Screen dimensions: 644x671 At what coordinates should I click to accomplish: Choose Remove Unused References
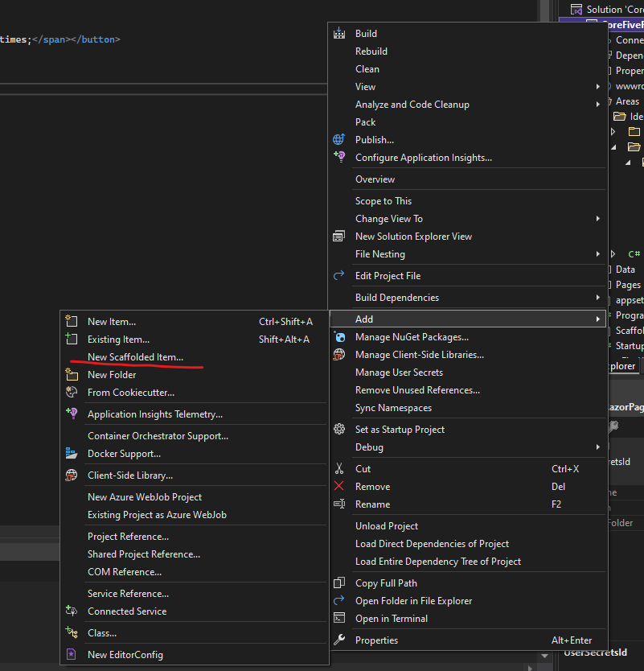[x=417, y=390]
